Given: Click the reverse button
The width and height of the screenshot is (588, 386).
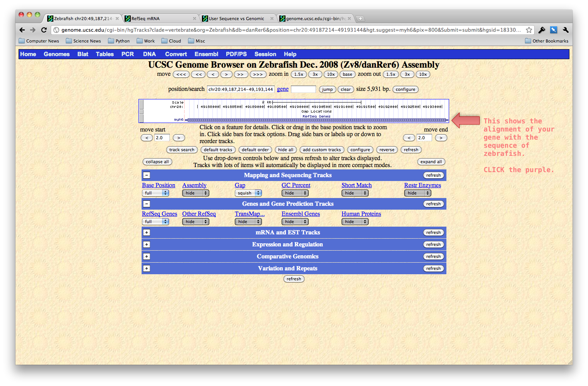Looking at the screenshot, I should (387, 150).
